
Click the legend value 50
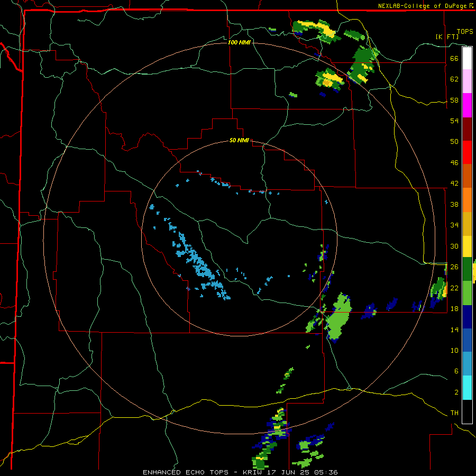pyautogui.click(x=454, y=142)
